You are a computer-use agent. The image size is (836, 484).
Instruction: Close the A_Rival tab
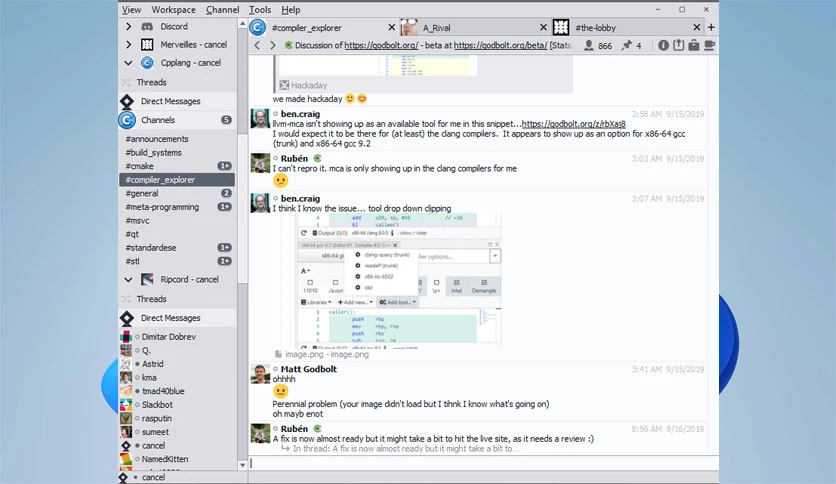point(543,27)
